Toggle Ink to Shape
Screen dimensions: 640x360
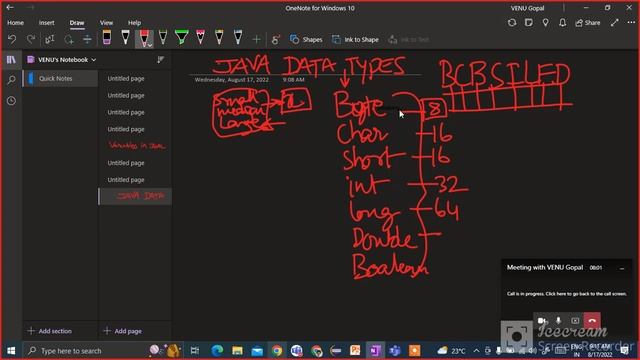(x=355, y=40)
